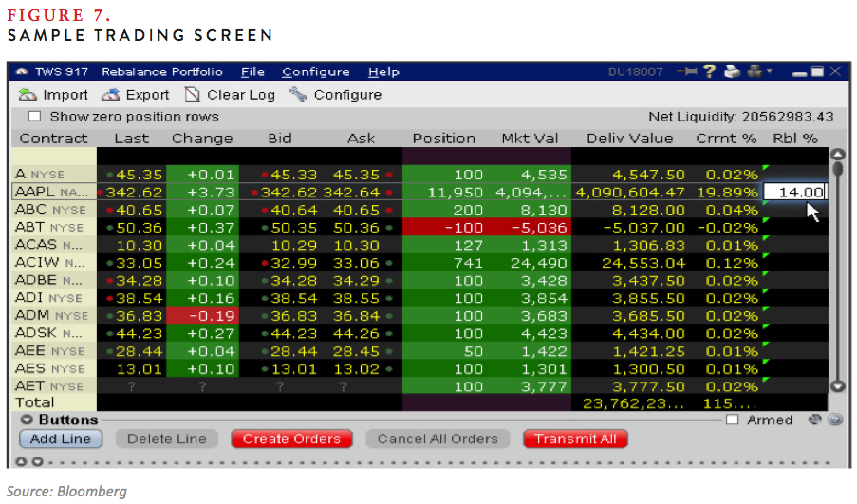Image resolution: width=857 pixels, height=504 pixels.
Task: Select the AES NYSE contract row
Action: coord(419,369)
